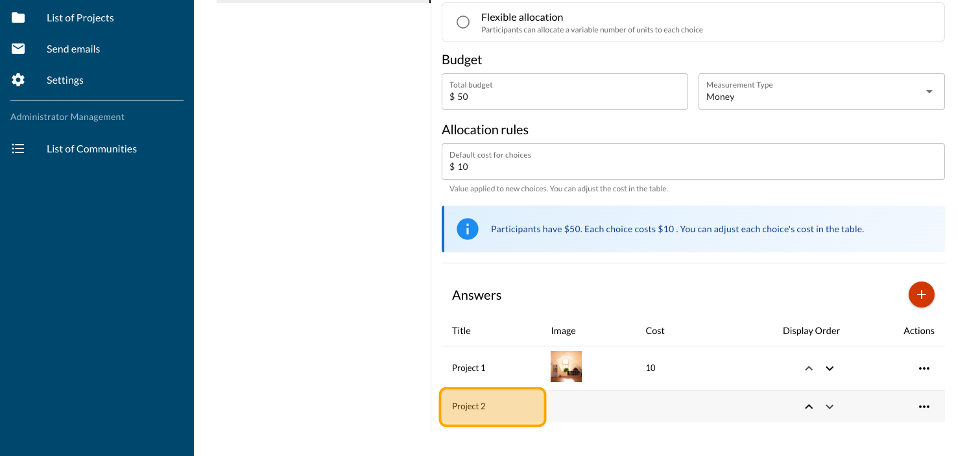Click the Default cost for choices field
The height and width of the screenshot is (456, 980).
693,167
